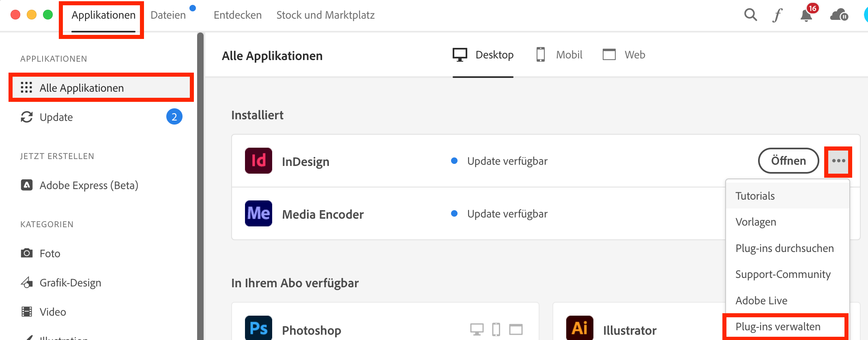
Task: Click the Photoshop app icon
Action: 258,328
